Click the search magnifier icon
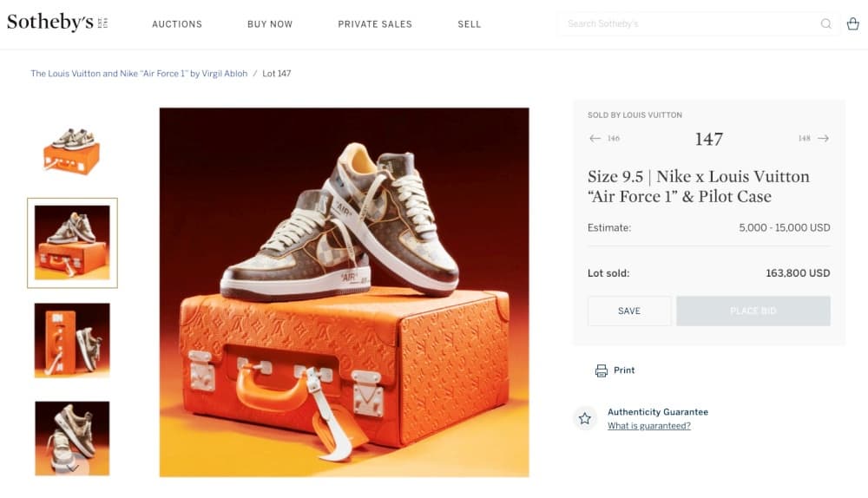Viewport: 868px width, 498px height. [825, 24]
